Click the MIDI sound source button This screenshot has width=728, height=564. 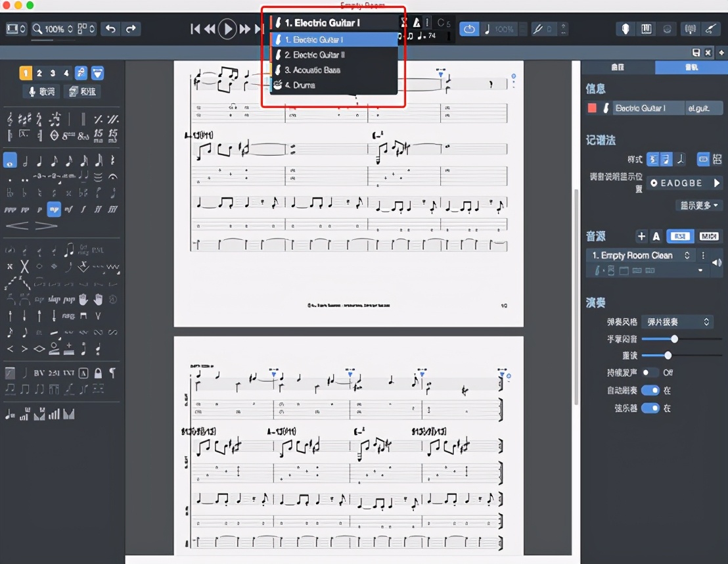[x=708, y=237]
